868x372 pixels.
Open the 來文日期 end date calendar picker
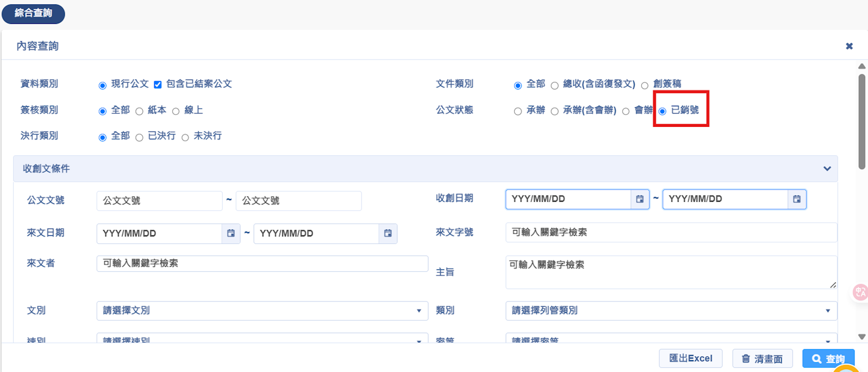point(388,233)
